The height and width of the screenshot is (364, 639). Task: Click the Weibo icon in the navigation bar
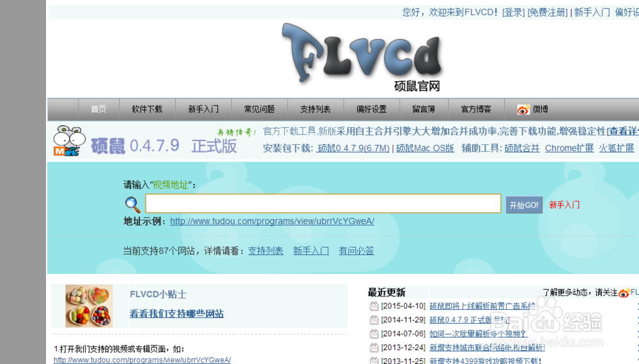tap(523, 109)
